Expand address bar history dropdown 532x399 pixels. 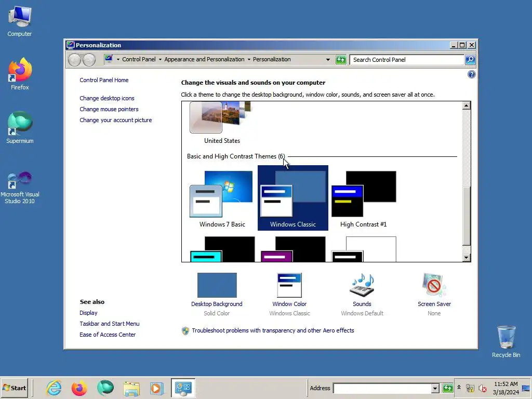(328, 60)
